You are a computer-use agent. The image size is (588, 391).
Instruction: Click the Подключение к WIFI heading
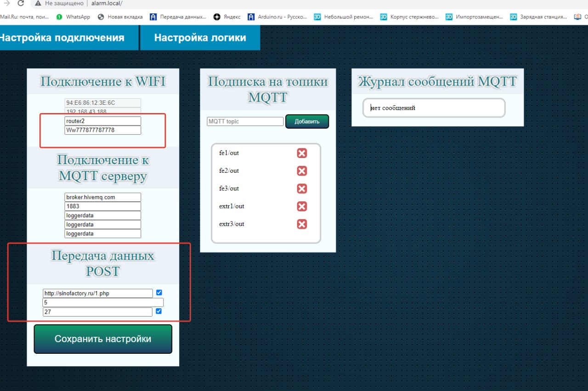(x=103, y=82)
